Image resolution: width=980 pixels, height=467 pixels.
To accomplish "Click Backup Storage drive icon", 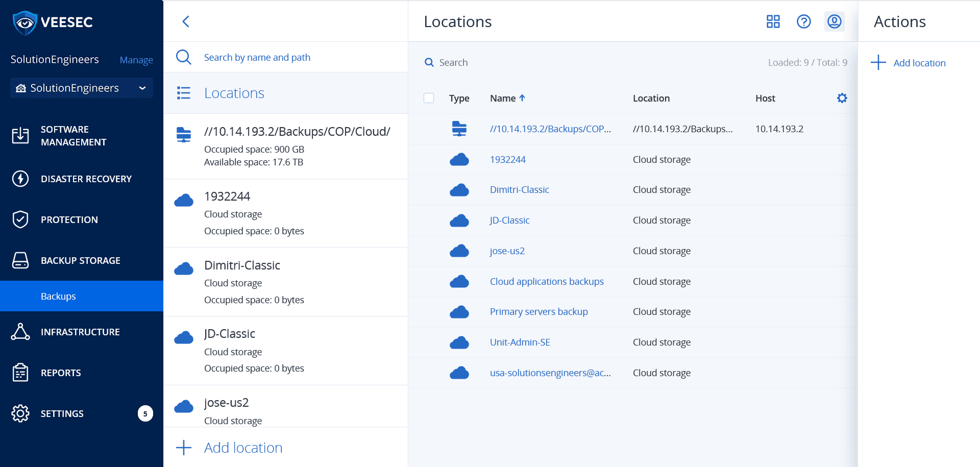I will (x=20, y=260).
